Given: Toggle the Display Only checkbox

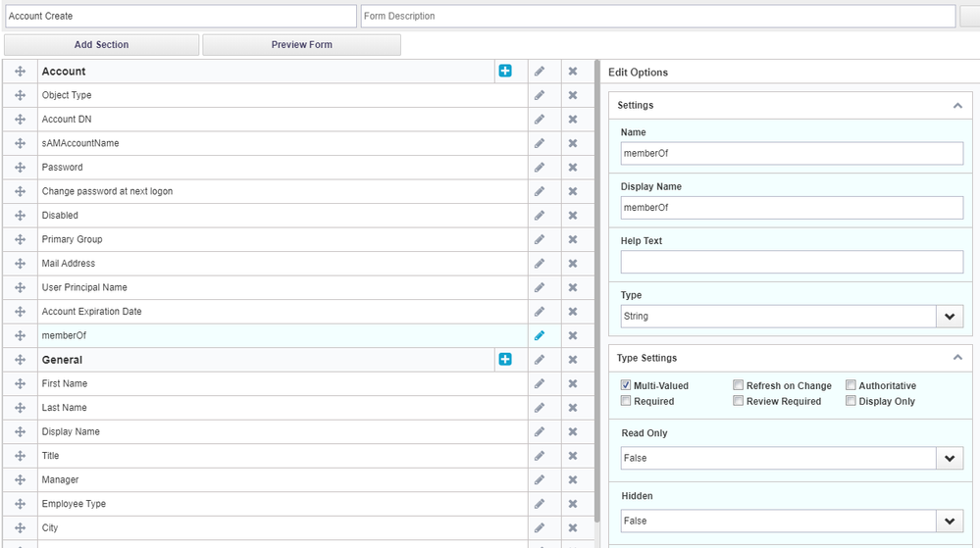Looking at the screenshot, I should 851,401.
